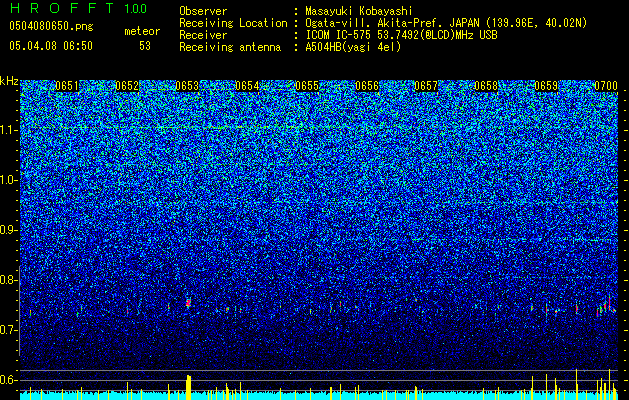
Task: Click the 1.0 kHz axis label
Action: 9,181
